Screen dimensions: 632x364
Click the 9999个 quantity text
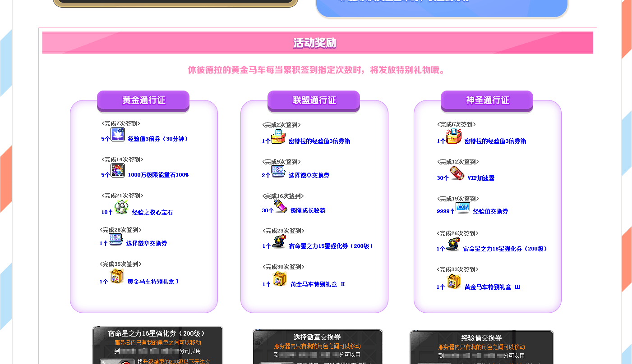[446, 211]
